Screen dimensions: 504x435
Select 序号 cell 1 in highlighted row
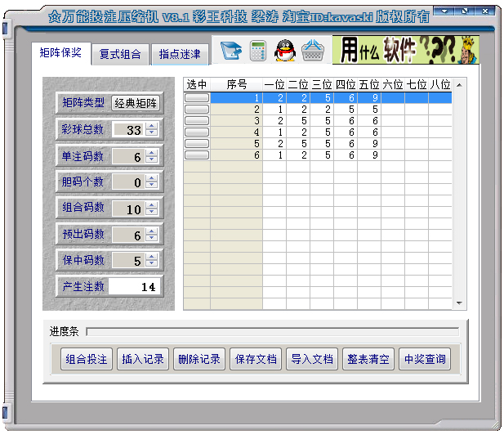[237, 97]
